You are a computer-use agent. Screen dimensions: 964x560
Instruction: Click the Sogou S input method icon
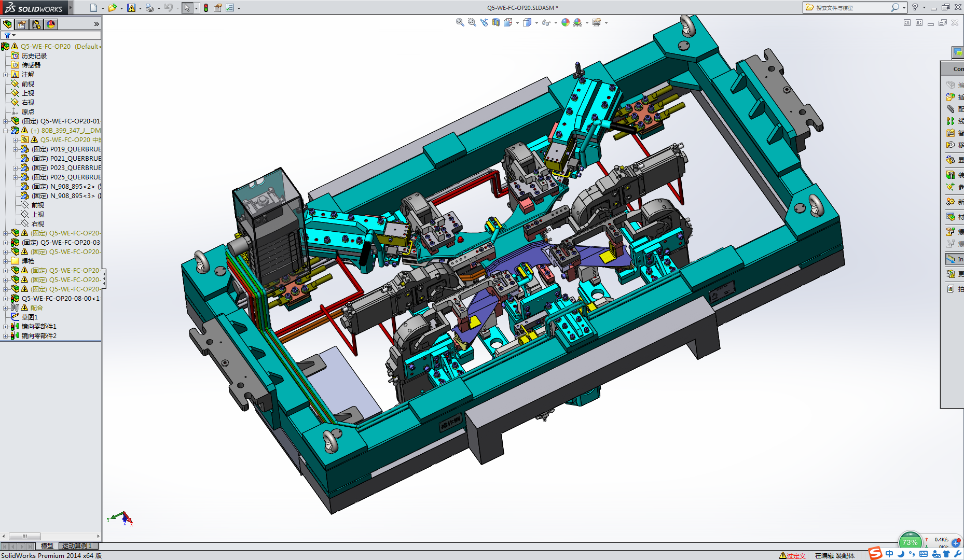coord(875,553)
